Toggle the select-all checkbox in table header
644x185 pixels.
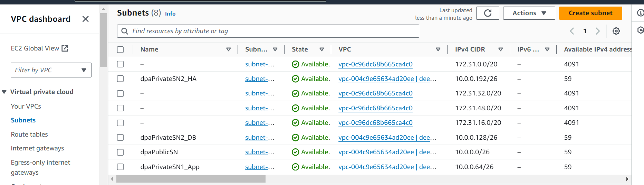pyautogui.click(x=120, y=49)
